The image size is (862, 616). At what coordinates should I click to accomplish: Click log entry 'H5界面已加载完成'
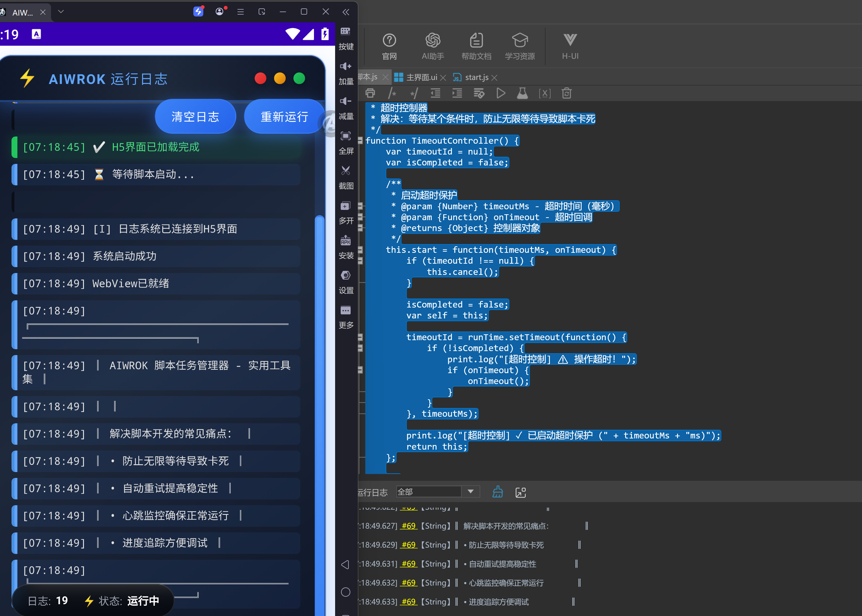[156, 147]
